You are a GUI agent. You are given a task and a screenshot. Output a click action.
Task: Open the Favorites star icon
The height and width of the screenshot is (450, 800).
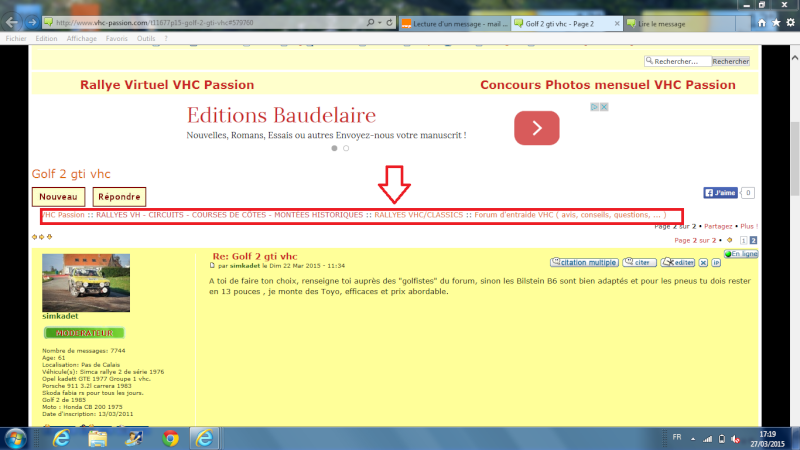pos(776,23)
